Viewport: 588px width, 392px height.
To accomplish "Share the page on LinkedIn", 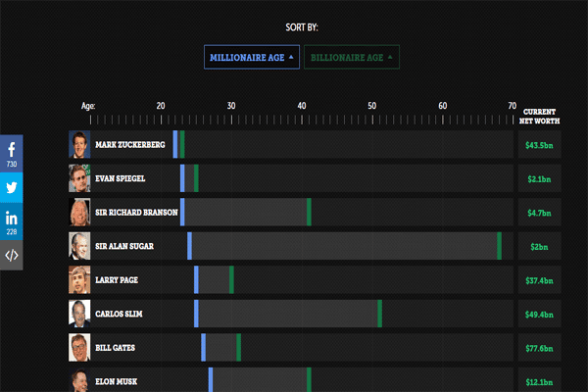I will pos(12,220).
